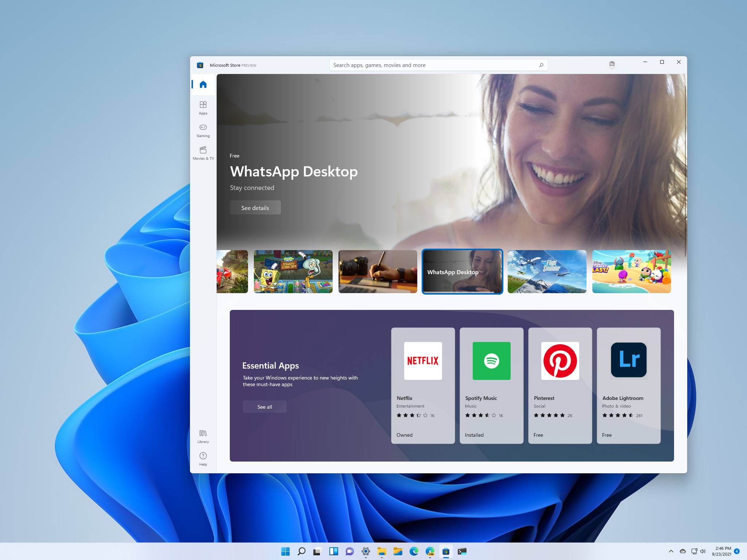Viewport: 747px width, 560px height.
Task: Click Lightroom's Photo & video category
Action: coord(616,406)
